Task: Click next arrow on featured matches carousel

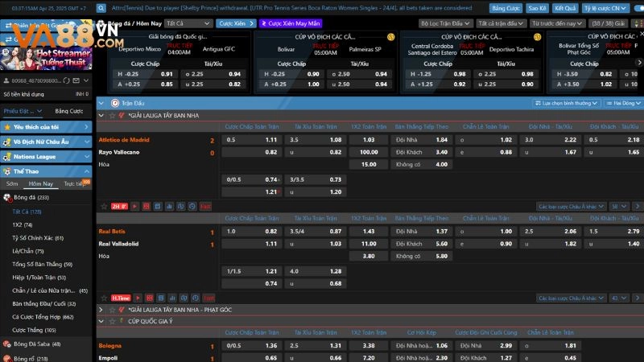Action: pos(639,63)
